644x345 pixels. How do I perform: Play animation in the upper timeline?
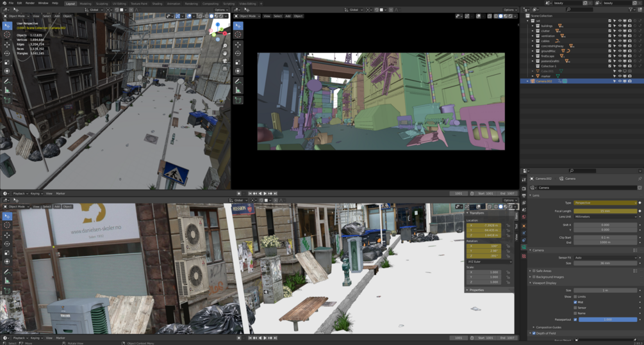click(265, 193)
